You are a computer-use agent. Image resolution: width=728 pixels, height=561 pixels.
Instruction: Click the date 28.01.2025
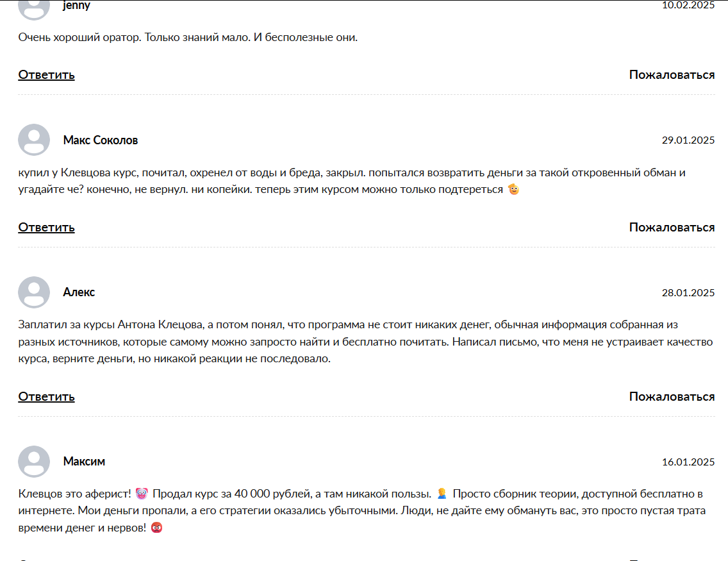point(688,292)
